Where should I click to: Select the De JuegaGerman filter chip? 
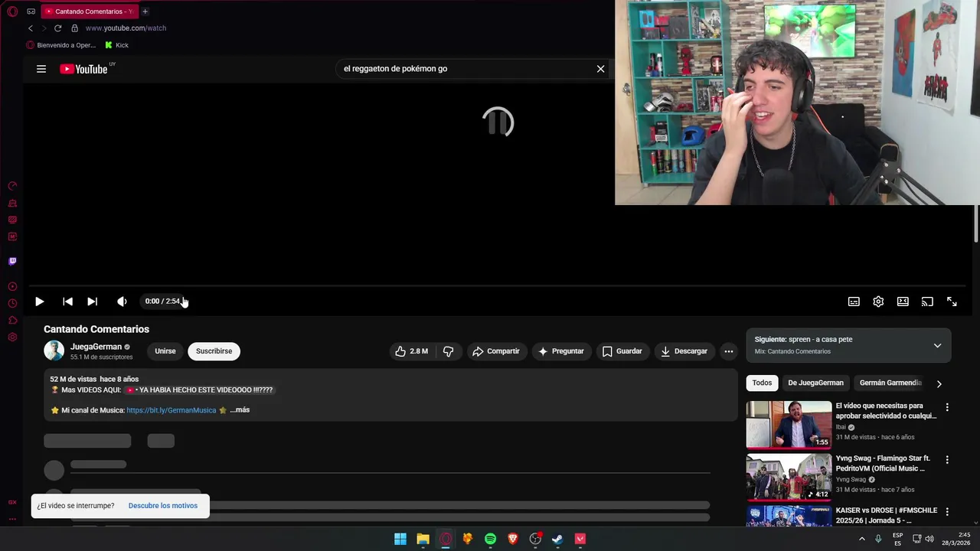815,383
